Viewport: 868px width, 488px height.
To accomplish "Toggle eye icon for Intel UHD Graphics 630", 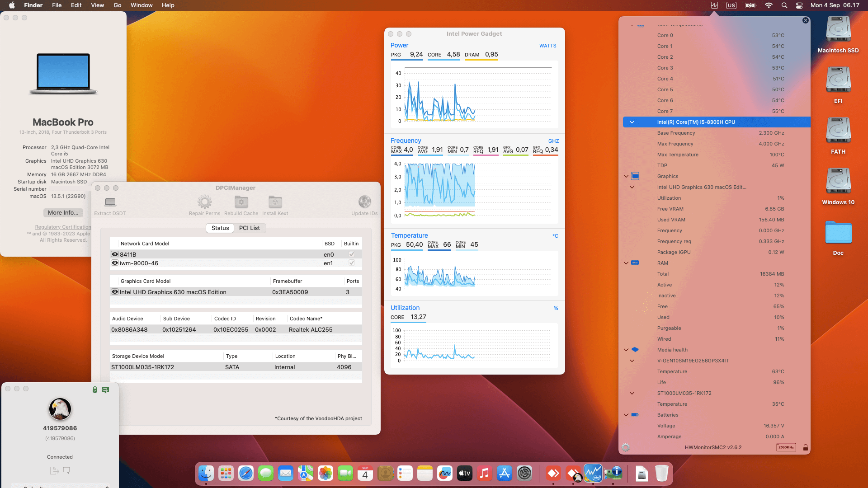I will [115, 292].
